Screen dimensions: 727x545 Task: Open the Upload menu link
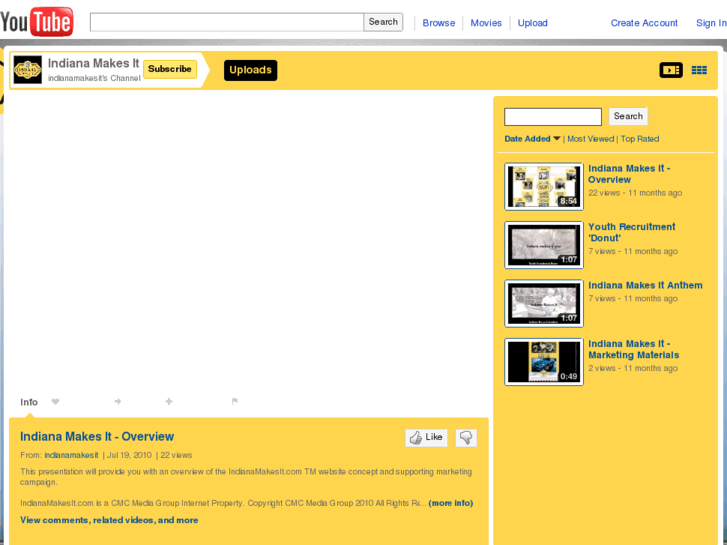[x=532, y=23]
